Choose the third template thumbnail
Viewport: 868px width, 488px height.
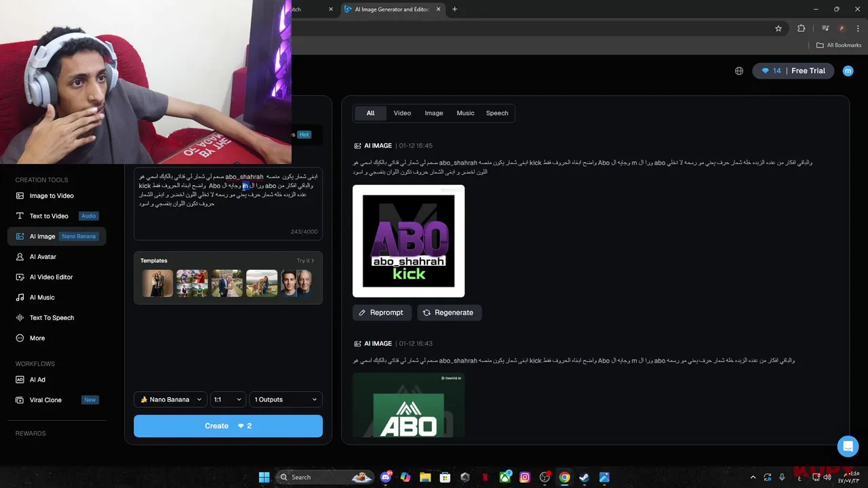click(226, 283)
